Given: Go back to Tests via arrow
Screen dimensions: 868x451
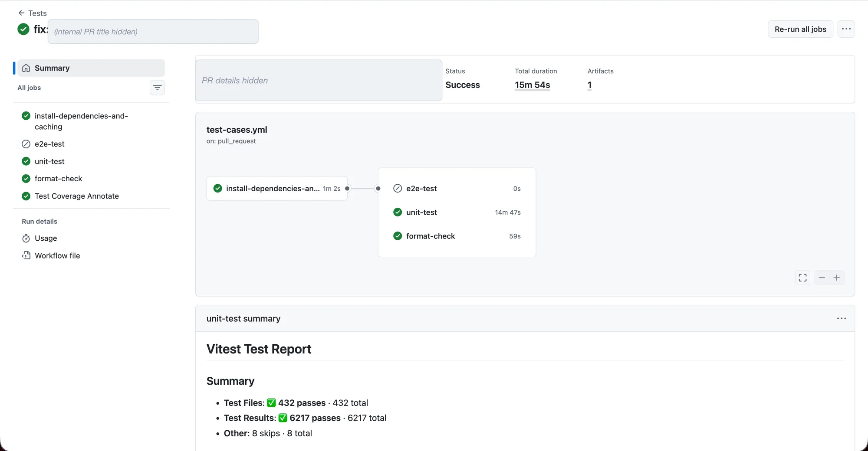Looking at the screenshot, I should (x=21, y=13).
